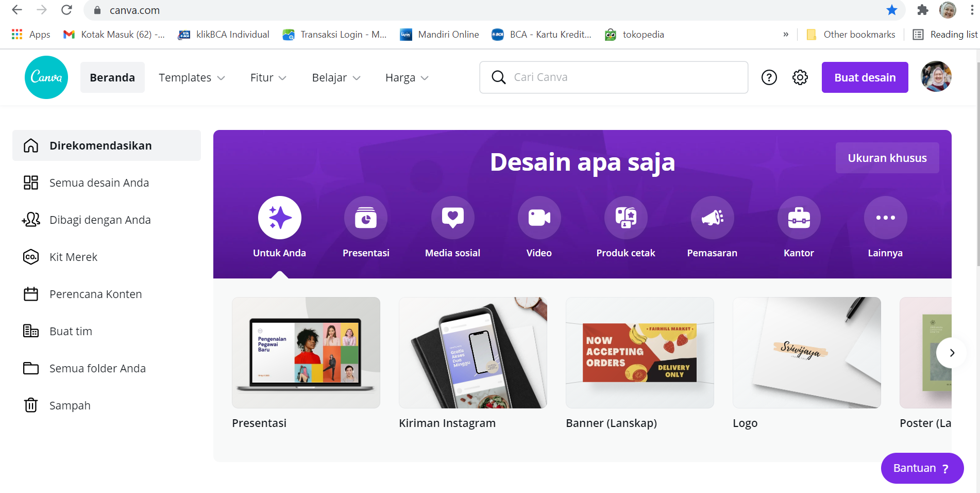Switch to the Beranda tab
Screen dimensions: 980x493
click(112, 77)
